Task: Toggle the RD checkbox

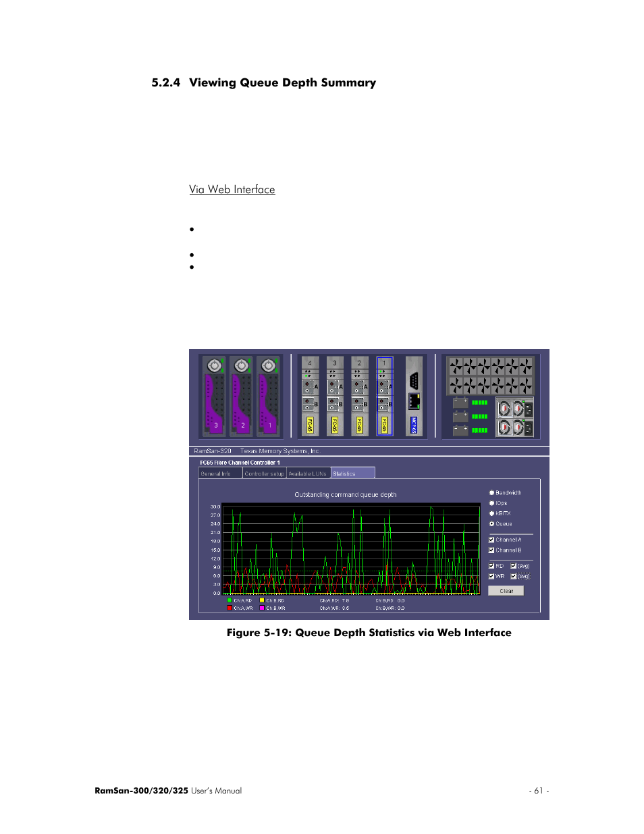Action: 491,566
